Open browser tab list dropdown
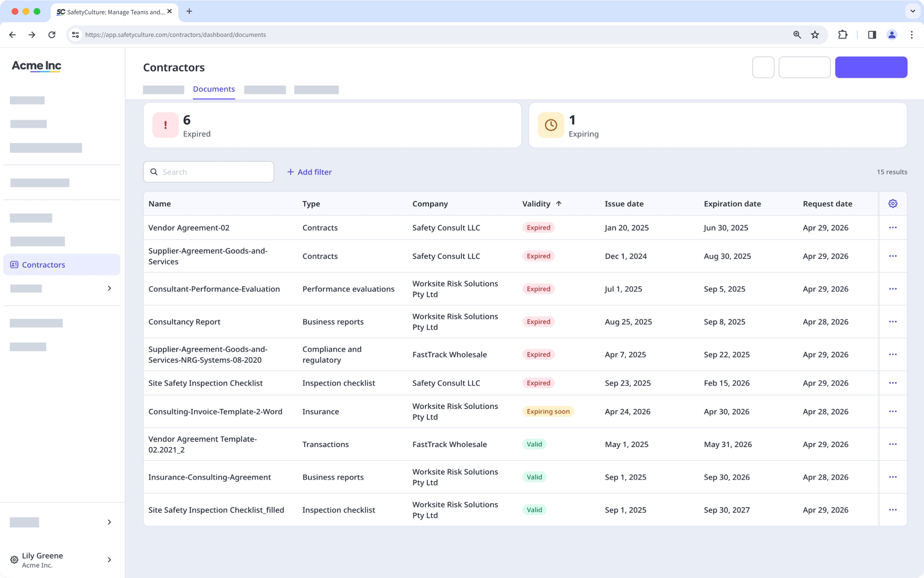The height and width of the screenshot is (578, 924). (913, 11)
